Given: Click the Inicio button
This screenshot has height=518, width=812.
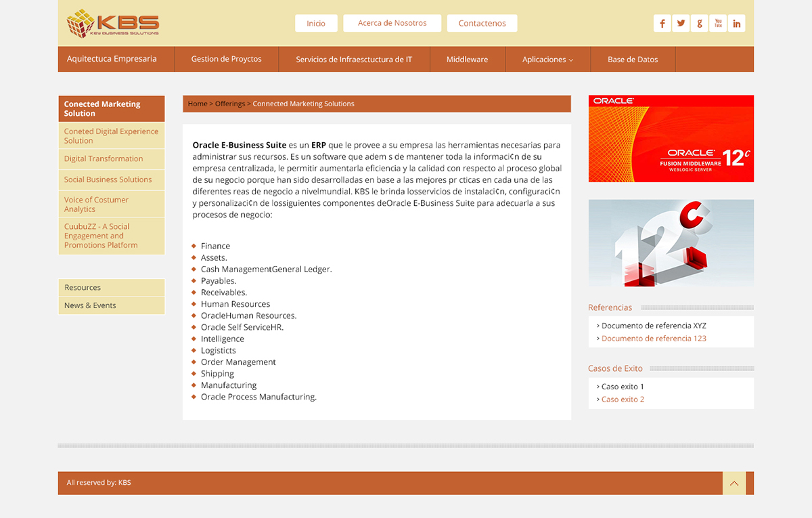Looking at the screenshot, I should click(x=316, y=22).
